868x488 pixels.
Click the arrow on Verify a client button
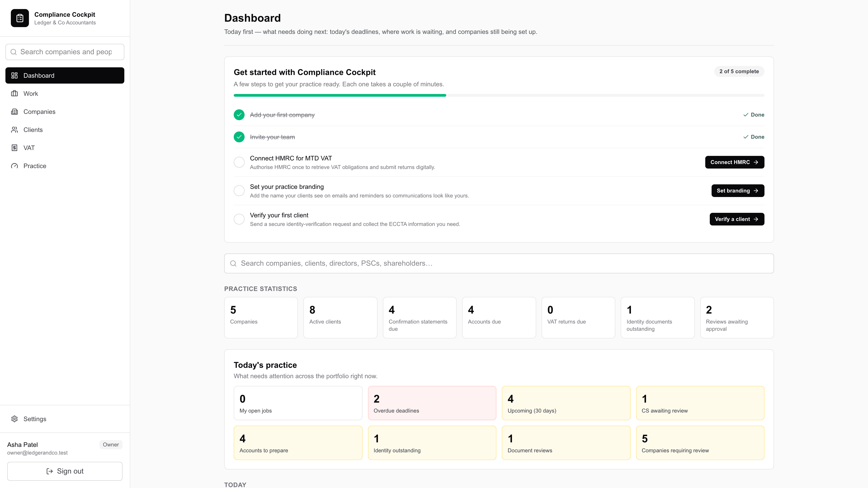(756, 219)
